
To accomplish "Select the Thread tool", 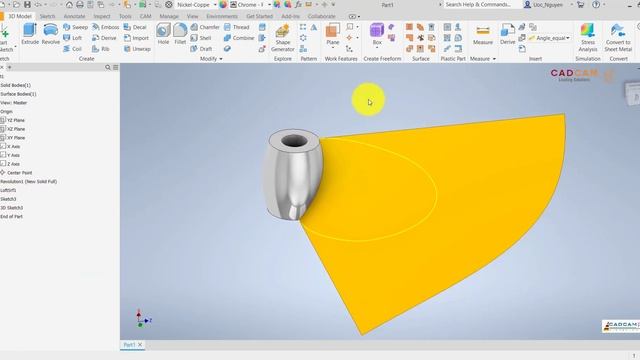I will [236, 27].
